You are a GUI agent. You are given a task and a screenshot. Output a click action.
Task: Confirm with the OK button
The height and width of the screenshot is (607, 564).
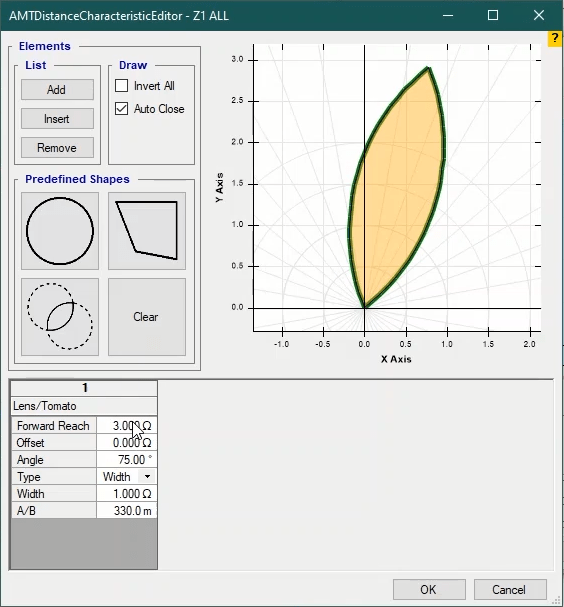[x=429, y=590]
